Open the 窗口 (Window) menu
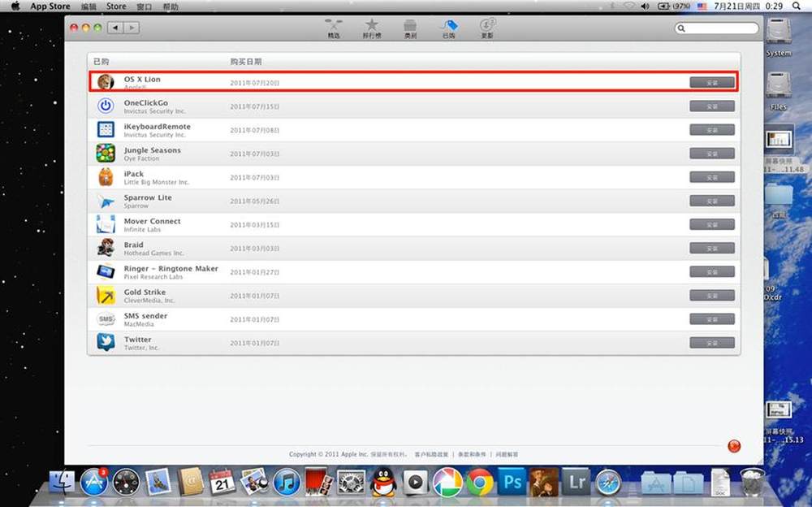The height and width of the screenshot is (507, 812). [x=144, y=6]
